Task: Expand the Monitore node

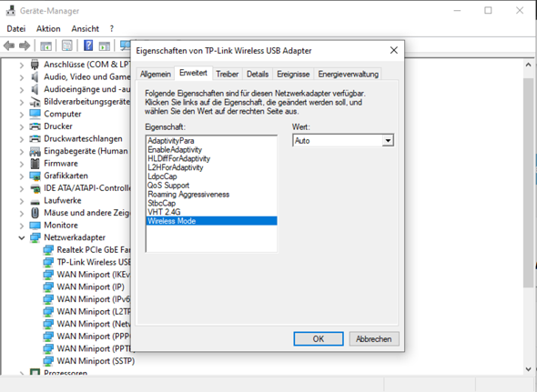Action: point(22,226)
